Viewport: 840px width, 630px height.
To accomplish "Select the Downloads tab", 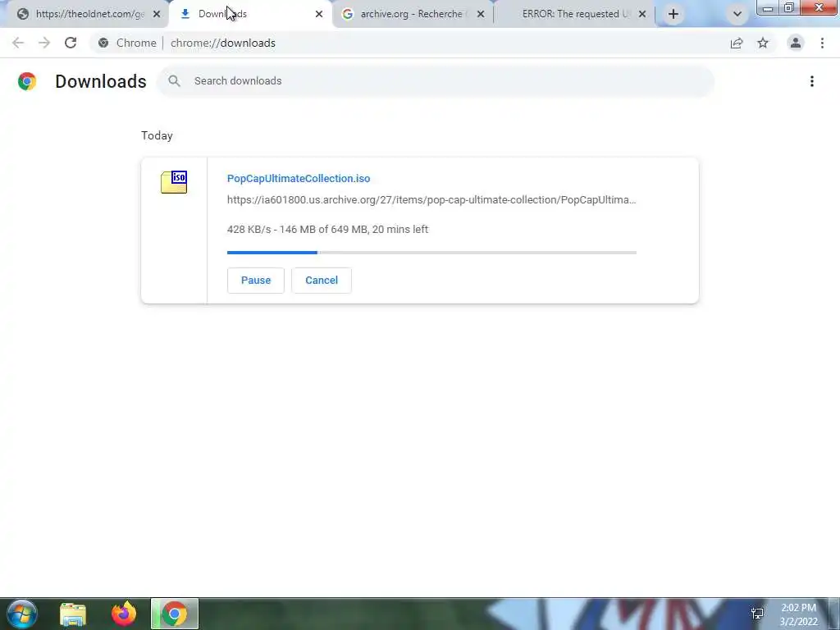I will pyautogui.click(x=250, y=14).
